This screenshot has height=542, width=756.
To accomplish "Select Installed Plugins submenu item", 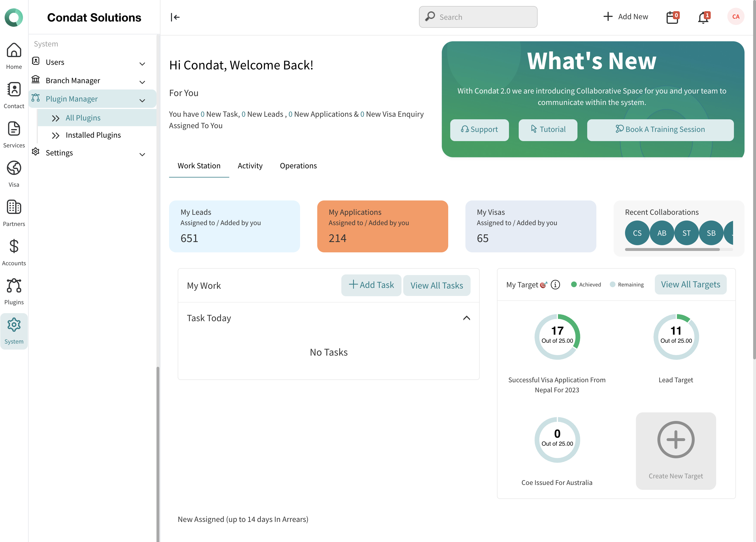I will pos(97,135).
